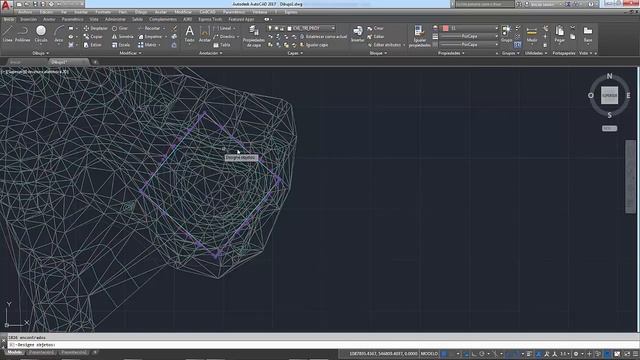Toggle grid display in status bar
Viewport: 640px width, 360px height.
pos(444,354)
